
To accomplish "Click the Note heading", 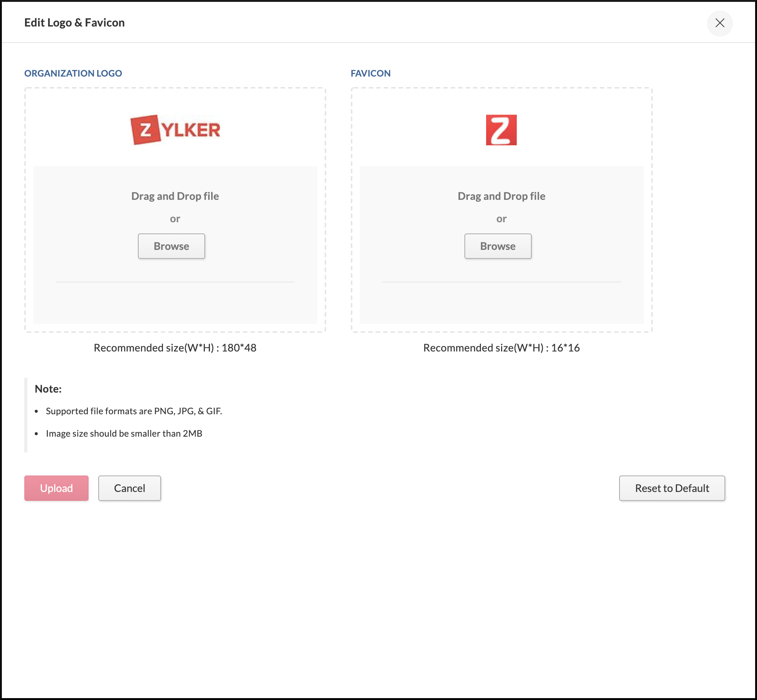I will point(48,388).
